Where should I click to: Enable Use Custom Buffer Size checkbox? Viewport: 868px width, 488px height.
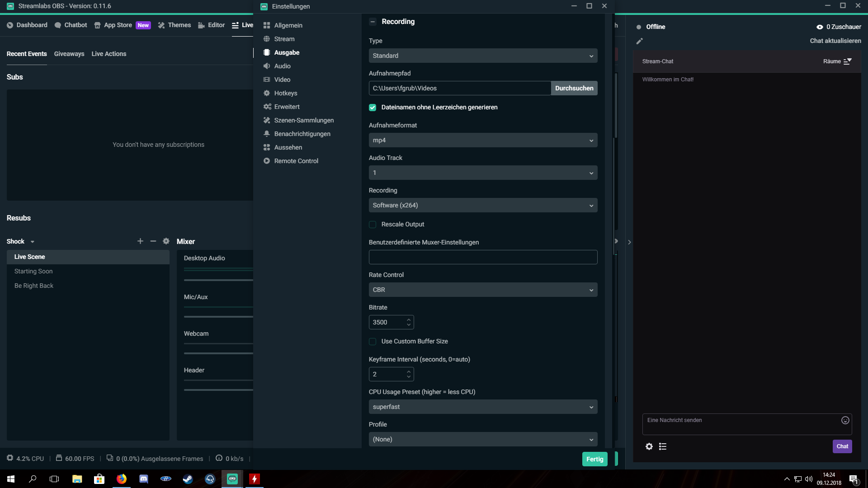[x=373, y=342]
